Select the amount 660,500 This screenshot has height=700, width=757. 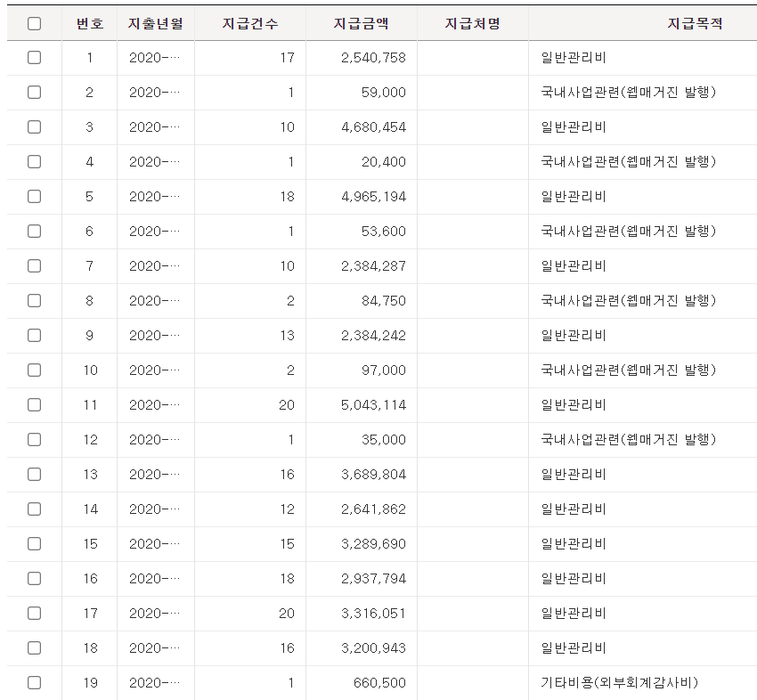[379, 683]
